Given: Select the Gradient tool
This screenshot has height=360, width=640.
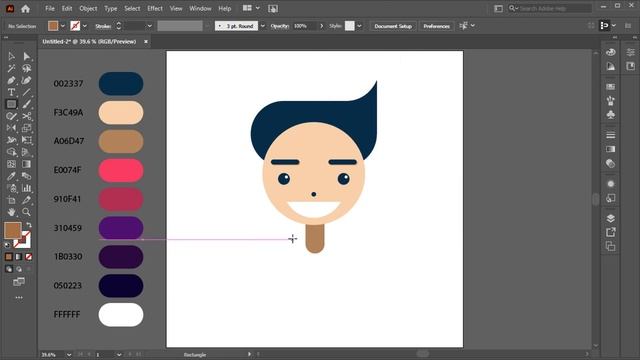Looking at the screenshot, I should point(27,164).
